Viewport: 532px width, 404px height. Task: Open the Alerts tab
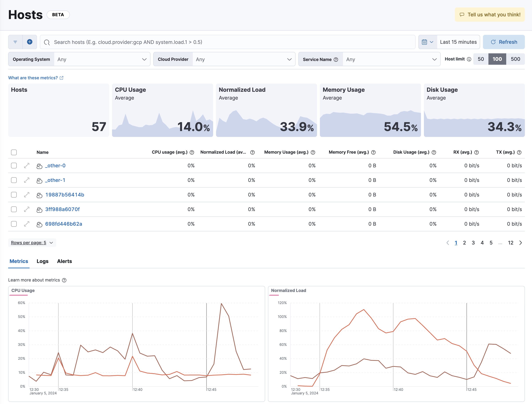64,261
